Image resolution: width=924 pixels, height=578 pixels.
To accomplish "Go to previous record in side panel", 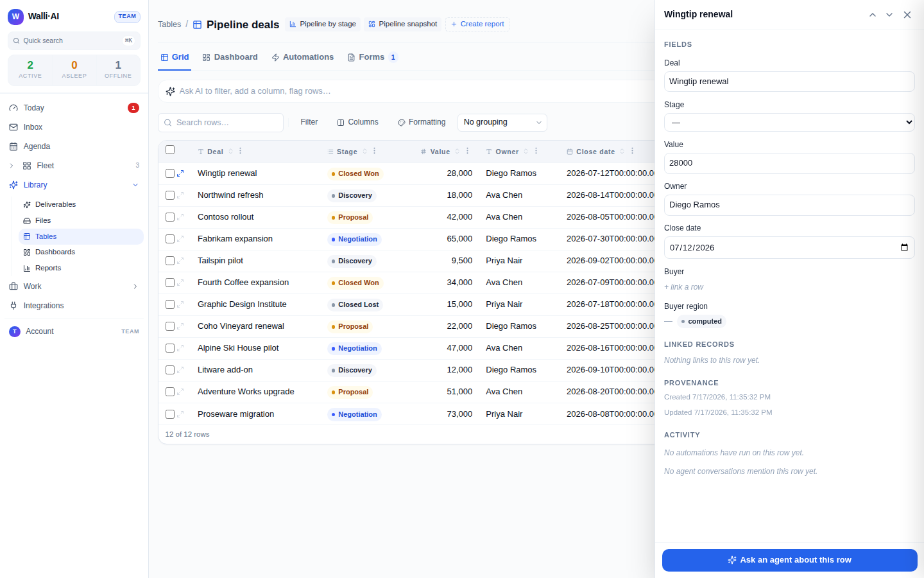I will [x=873, y=15].
